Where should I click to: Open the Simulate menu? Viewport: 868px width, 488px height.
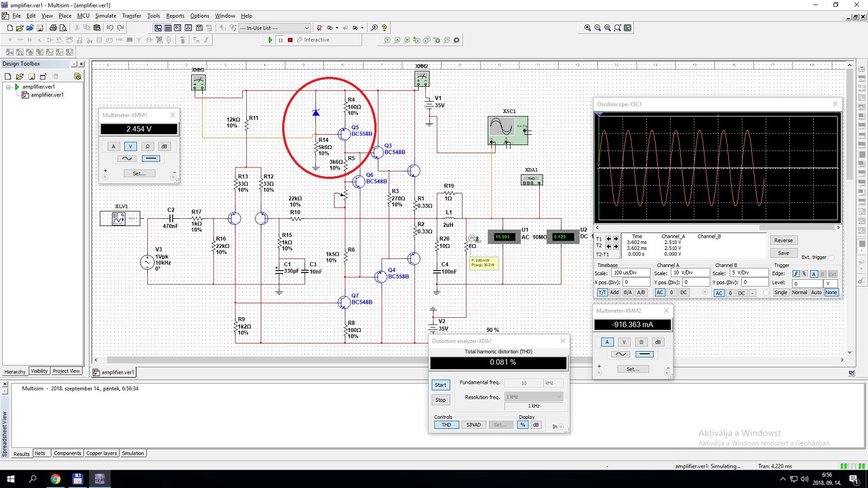(x=105, y=16)
